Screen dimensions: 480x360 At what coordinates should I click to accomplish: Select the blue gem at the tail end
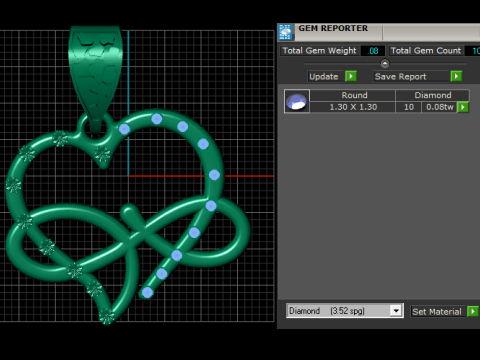pos(147,293)
